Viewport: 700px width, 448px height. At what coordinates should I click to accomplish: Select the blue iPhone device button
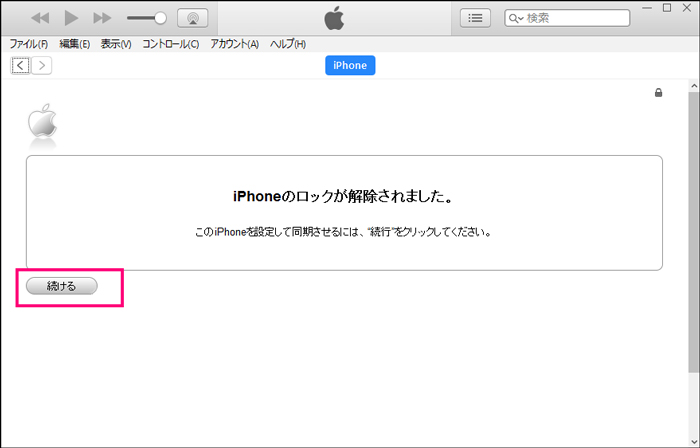(x=350, y=65)
